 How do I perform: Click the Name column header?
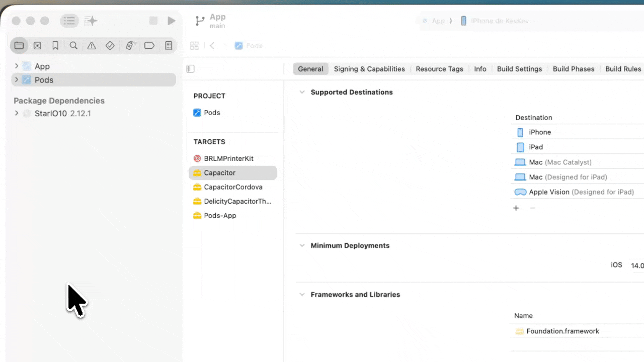coord(523,316)
